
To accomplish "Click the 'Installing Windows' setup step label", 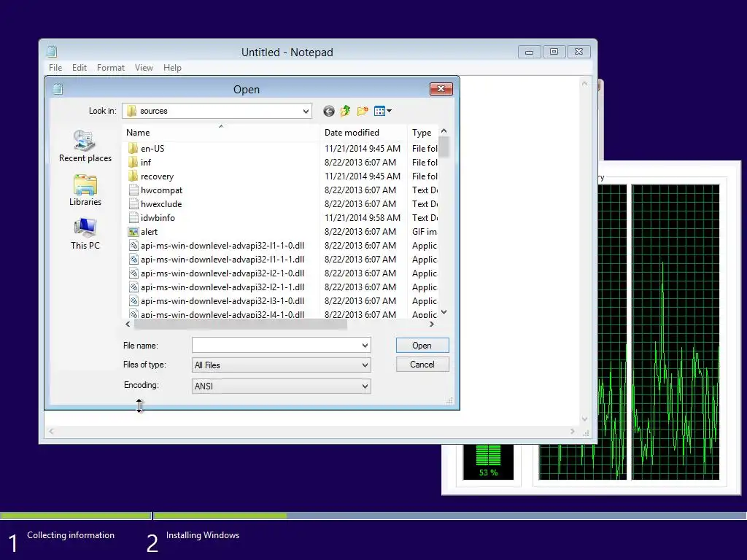I will [x=203, y=535].
